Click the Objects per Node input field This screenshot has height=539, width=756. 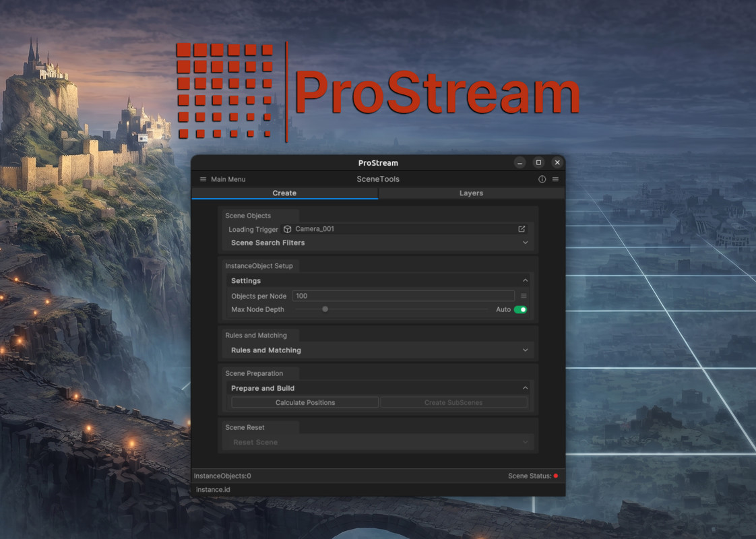click(x=404, y=296)
